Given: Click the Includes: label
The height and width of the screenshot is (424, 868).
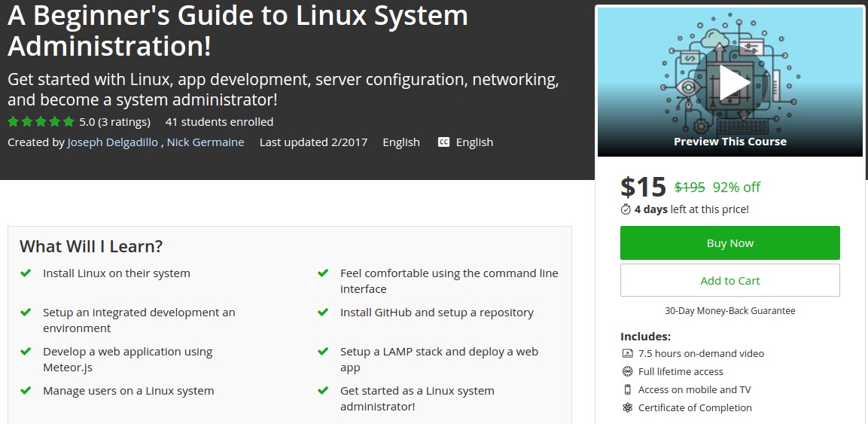Looking at the screenshot, I should (645, 337).
